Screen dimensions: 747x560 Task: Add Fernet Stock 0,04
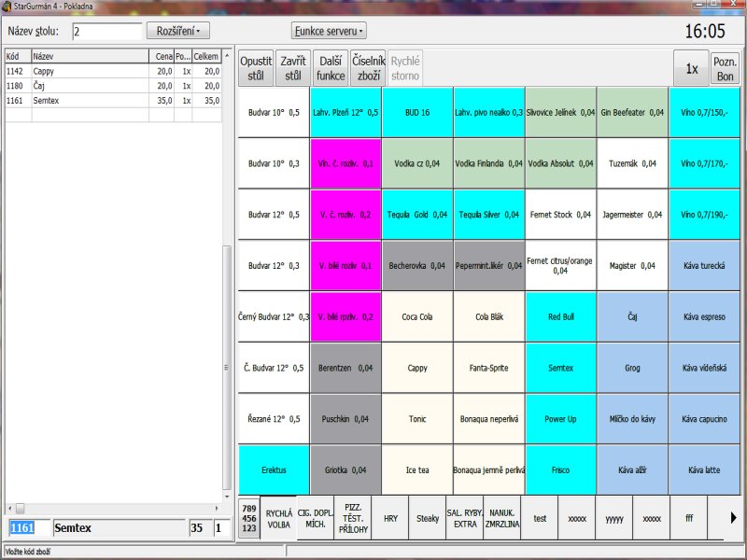pyautogui.click(x=561, y=215)
